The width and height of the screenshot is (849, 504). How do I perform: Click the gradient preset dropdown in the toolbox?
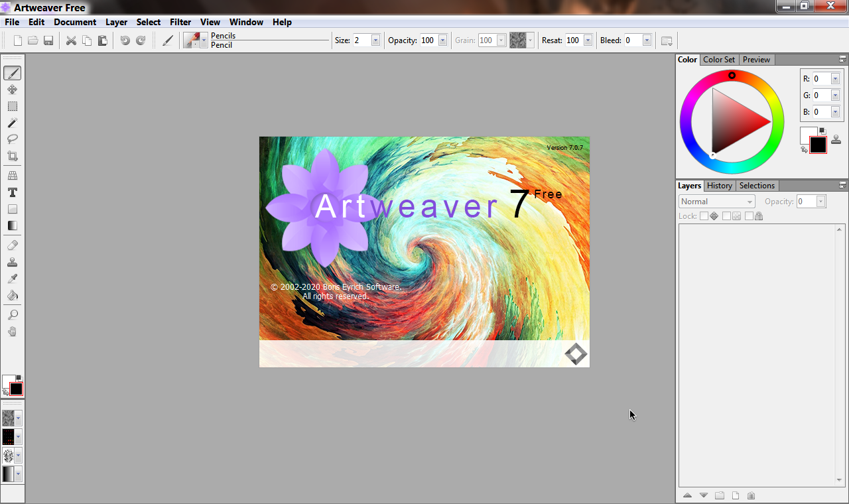tap(18, 473)
